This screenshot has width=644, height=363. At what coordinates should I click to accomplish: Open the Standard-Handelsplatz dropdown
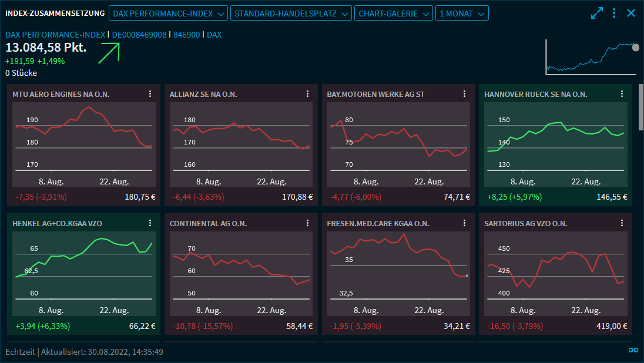tap(291, 13)
